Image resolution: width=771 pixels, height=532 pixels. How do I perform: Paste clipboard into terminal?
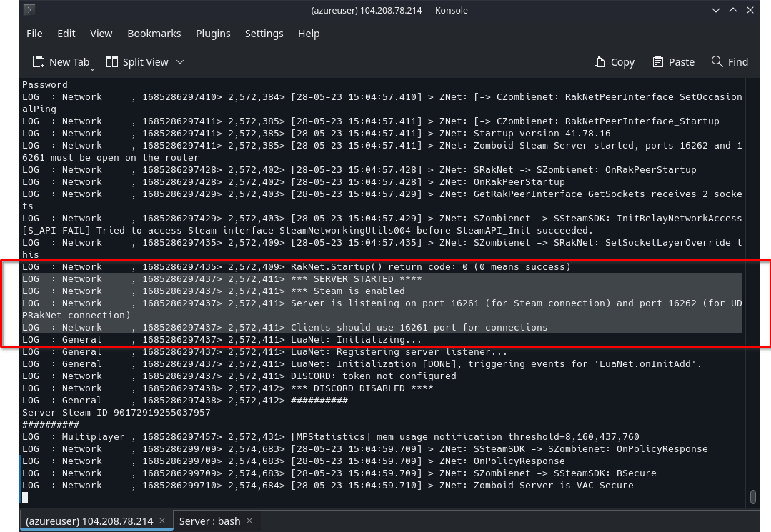pyautogui.click(x=673, y=62)
